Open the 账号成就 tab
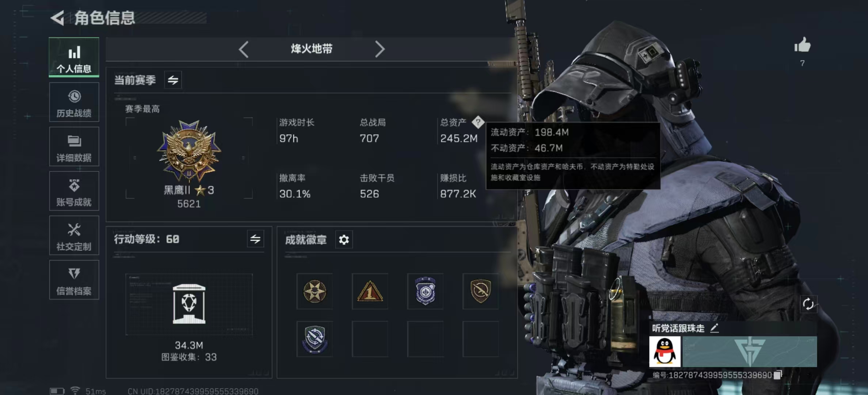This screenshot has width=868, height=395. (74, 191)
